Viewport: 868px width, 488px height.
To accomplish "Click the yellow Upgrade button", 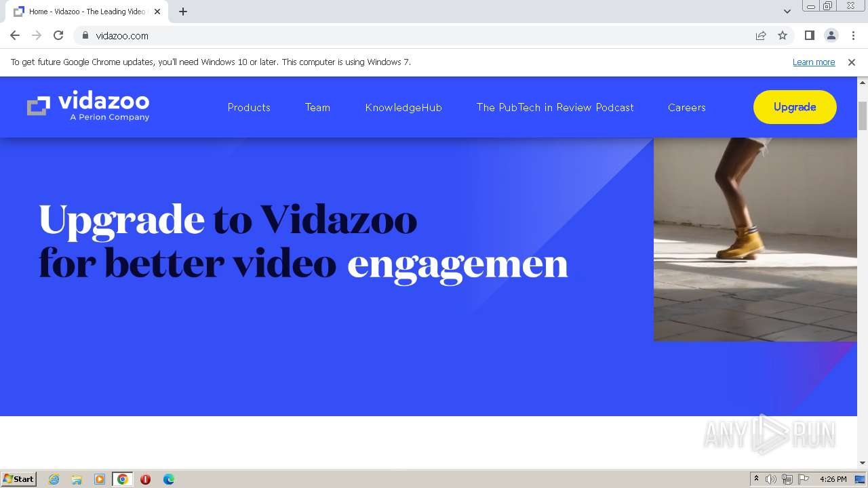I will click(x=795, y=107).
